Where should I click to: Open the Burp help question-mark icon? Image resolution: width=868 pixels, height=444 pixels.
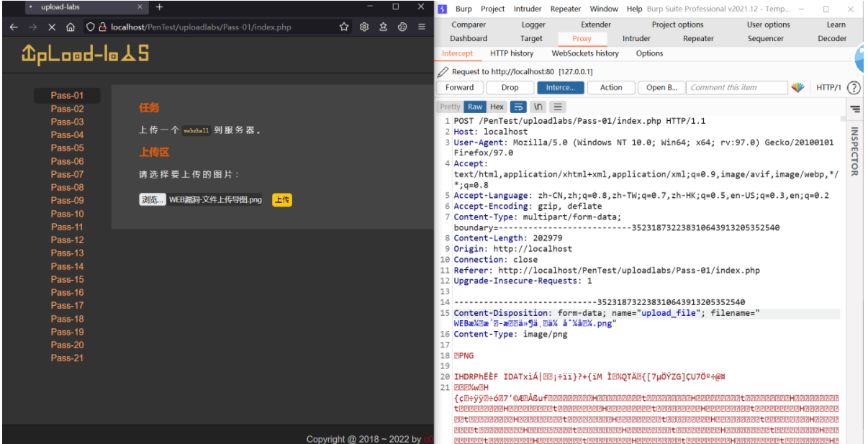coord(854,88)
